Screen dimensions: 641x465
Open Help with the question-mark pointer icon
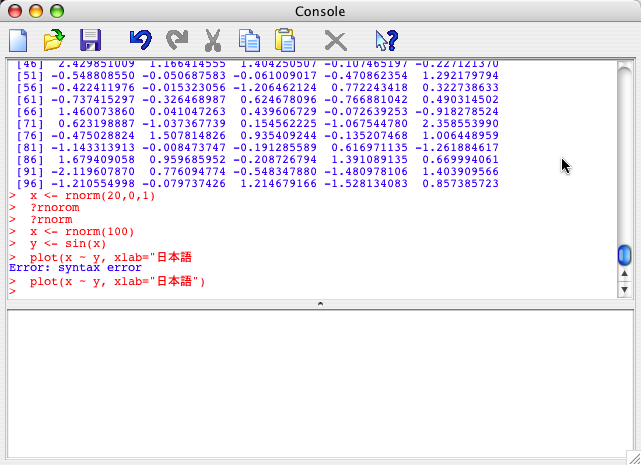tap(386, 41)
